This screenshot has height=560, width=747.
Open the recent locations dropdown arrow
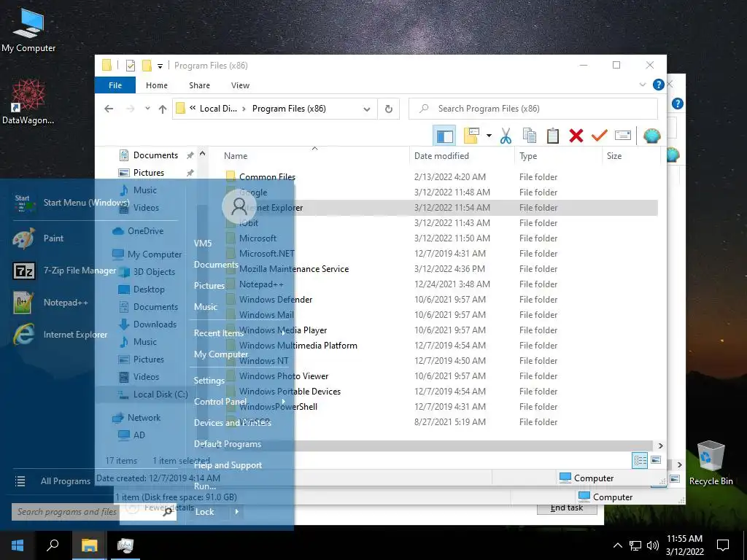pyautogui.click(x=147, y=109)
